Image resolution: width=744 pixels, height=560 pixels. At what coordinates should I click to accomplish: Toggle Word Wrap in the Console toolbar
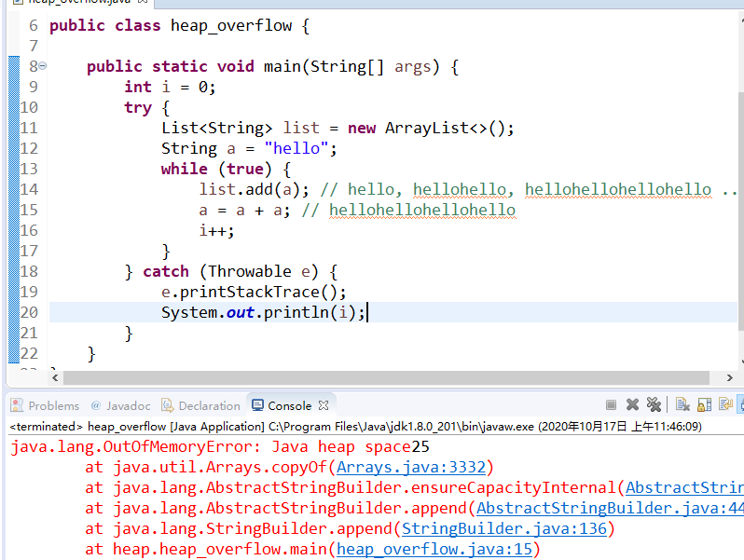pyautogui.click(x=725, y=405)
